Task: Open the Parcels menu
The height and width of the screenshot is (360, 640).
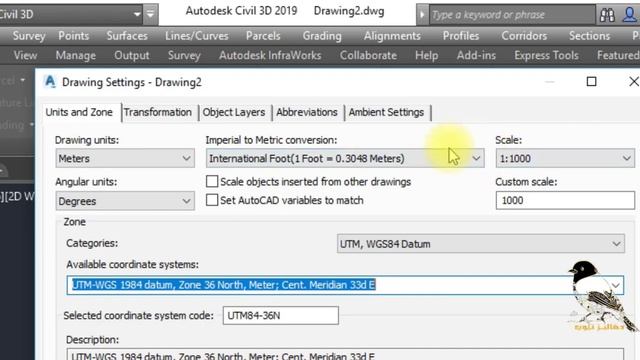Action: point(263,36)
